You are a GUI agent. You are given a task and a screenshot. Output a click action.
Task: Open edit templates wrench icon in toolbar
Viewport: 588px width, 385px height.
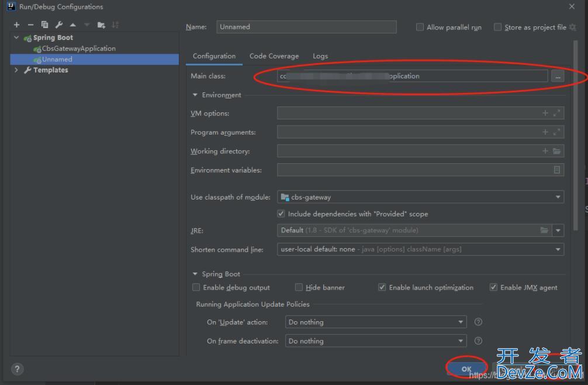[59, 25]
